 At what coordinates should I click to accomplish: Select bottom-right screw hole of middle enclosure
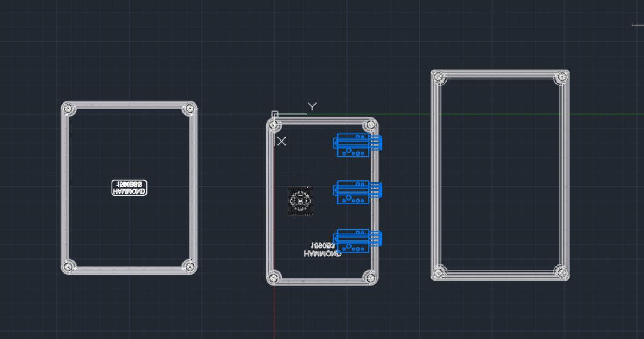coord(369,277)
